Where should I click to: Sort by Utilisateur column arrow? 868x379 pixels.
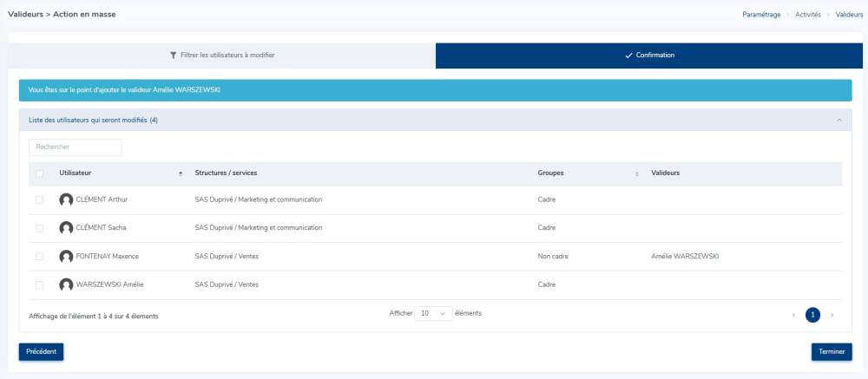point(181,173)
